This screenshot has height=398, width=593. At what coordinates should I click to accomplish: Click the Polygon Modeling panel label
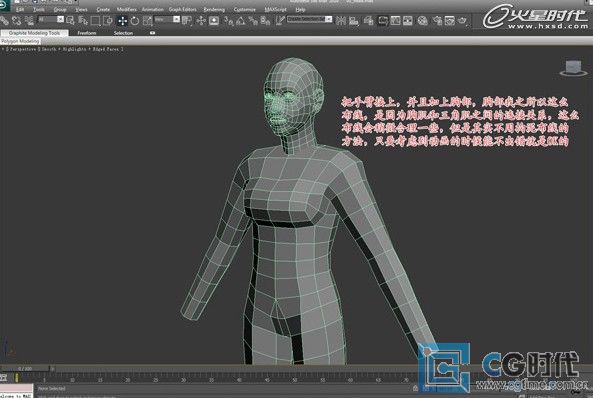[20, 41]
